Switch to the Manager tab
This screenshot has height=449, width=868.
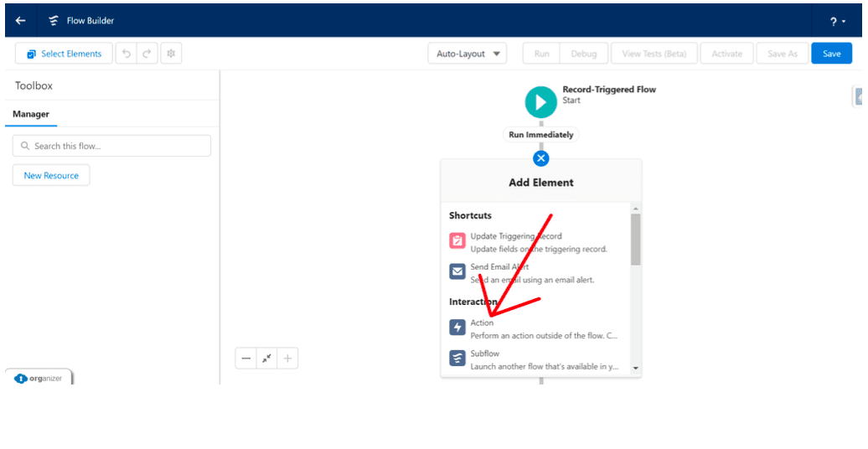pyautogui.click(x=31, y=114)
